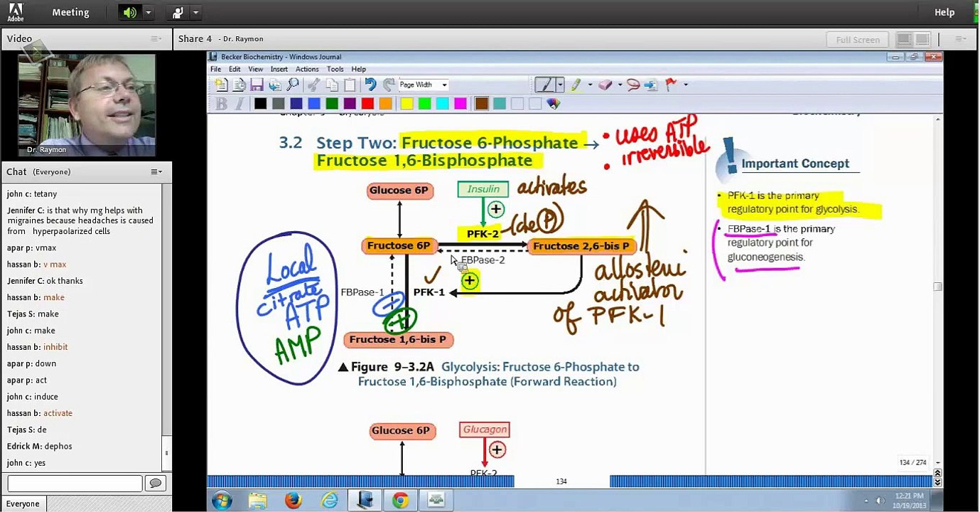Toggle left share pod layout view button

tap(904, 40)
